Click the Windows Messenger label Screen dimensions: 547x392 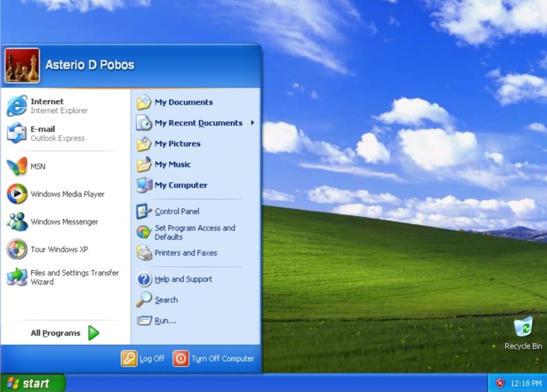click(x=64, y=221)
